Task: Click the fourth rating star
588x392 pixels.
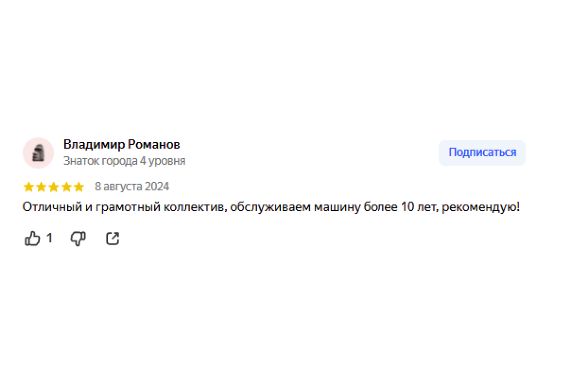Action: (x=66, y=187)
